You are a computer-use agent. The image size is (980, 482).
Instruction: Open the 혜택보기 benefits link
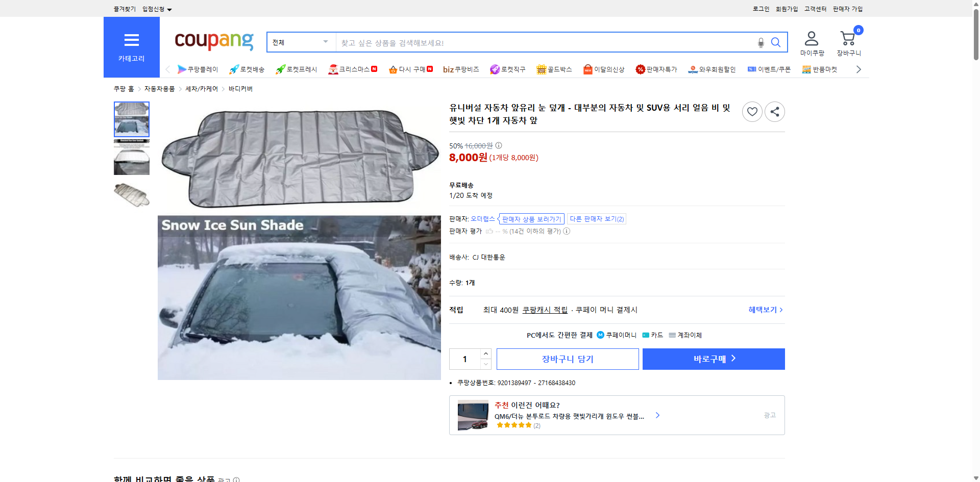point(763,309)
